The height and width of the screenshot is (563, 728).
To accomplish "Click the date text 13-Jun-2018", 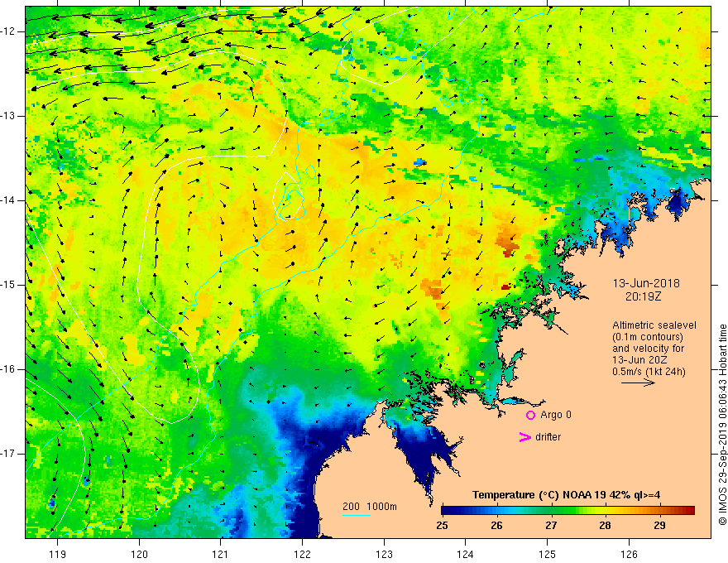I will 646,283.
